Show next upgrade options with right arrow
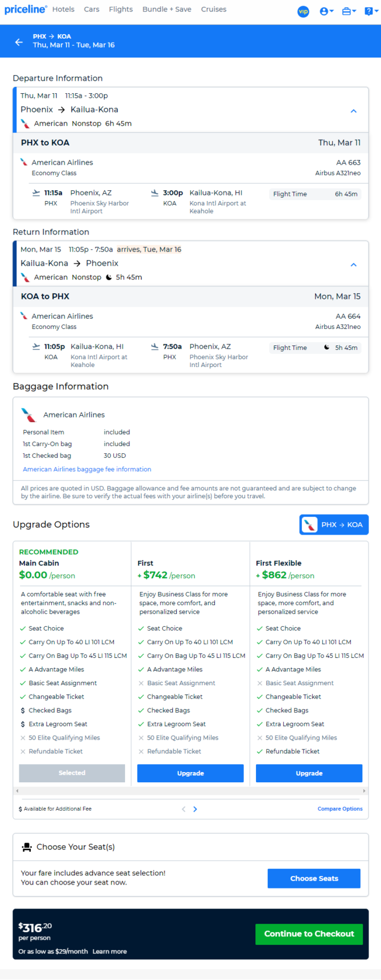Viewport: 381px width, 980px height. click(x=195, y=809)
